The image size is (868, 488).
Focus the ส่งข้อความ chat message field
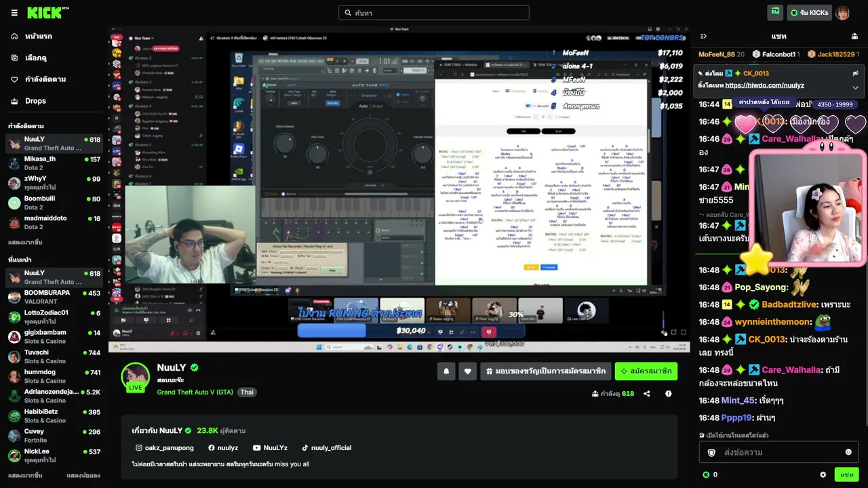(x=779, y=452)
